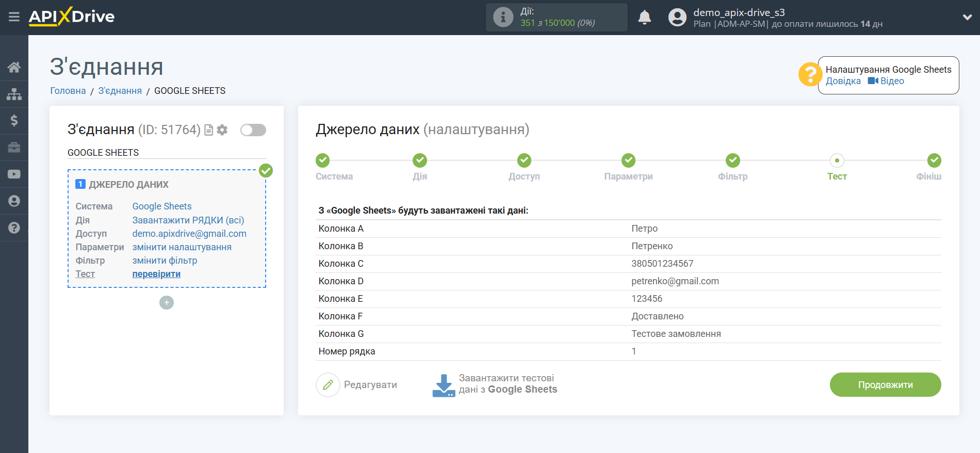Click the value Тестове замовлення

coord(676,334)
